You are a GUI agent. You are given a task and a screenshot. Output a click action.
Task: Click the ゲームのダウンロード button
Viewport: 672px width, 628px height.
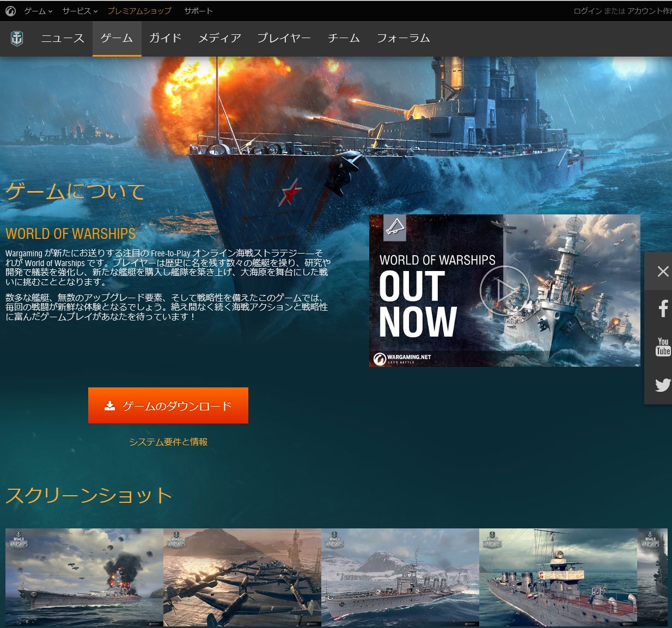pyautogui.click(x=168, y=405)
